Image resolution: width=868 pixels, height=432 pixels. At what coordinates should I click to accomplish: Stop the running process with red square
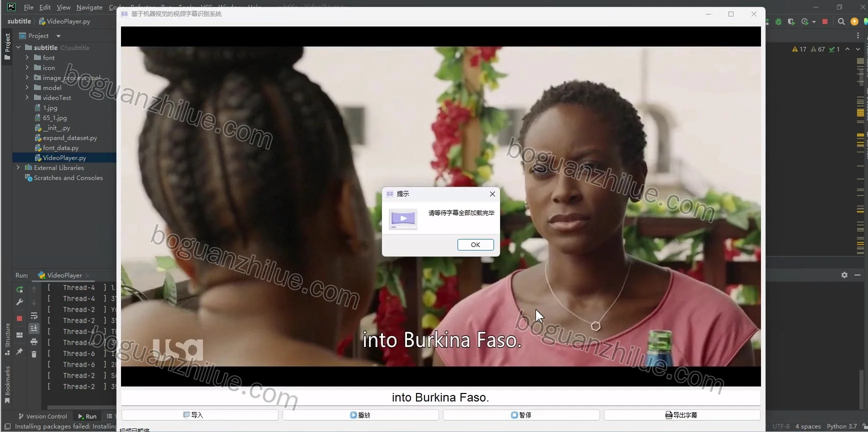(x=19, y=318)
